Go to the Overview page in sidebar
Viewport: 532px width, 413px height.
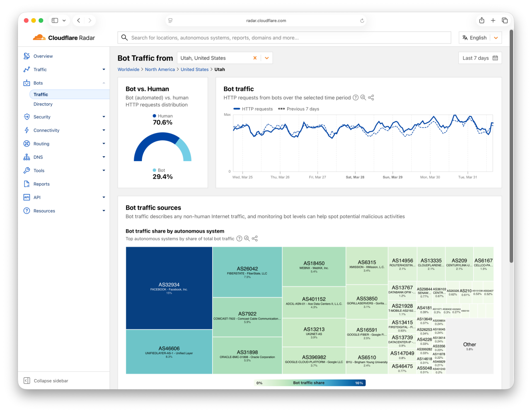tap(43, 56)
